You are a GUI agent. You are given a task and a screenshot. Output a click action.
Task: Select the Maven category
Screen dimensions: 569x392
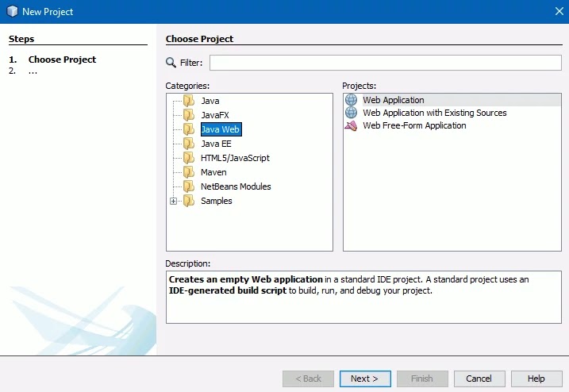pyautogui.click(x=213, y=172)
